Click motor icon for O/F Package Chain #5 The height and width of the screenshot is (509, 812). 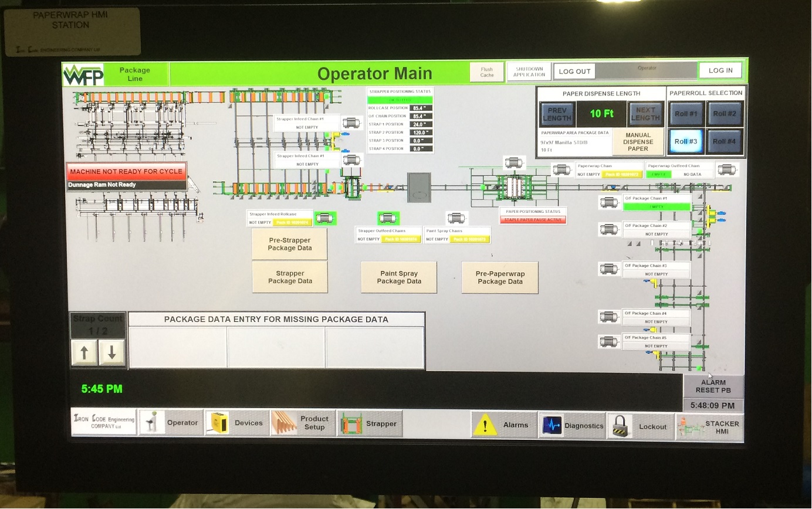[x=609, y=341]
